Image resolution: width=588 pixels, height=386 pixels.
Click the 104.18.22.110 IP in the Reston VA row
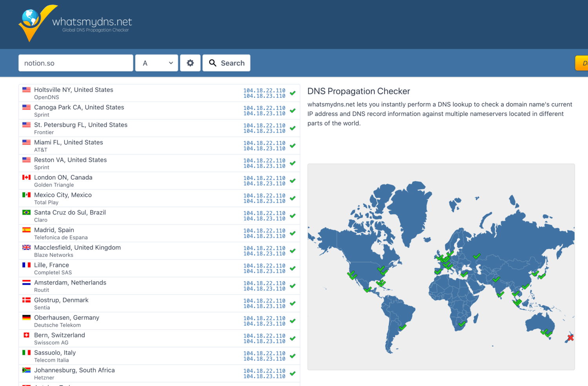coord(264,161)
